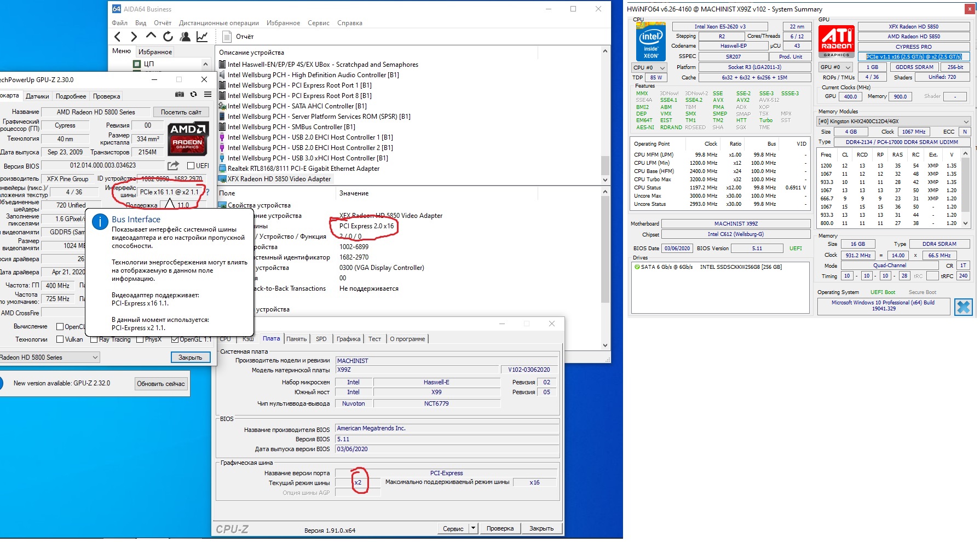Screen dimensions: 980x542
Task: Click Закрыть button in GPU-Z
Action: pyautogui.click(x=191, y=358)
